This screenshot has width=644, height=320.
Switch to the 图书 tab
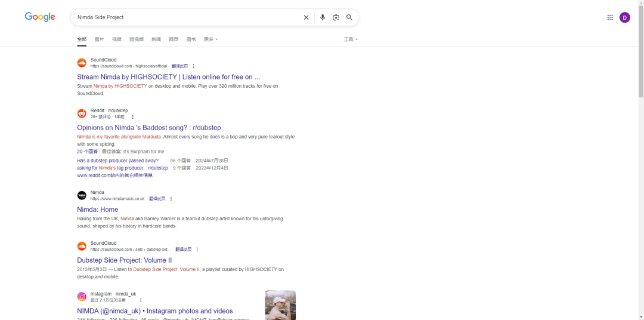[x=191, y=39]
